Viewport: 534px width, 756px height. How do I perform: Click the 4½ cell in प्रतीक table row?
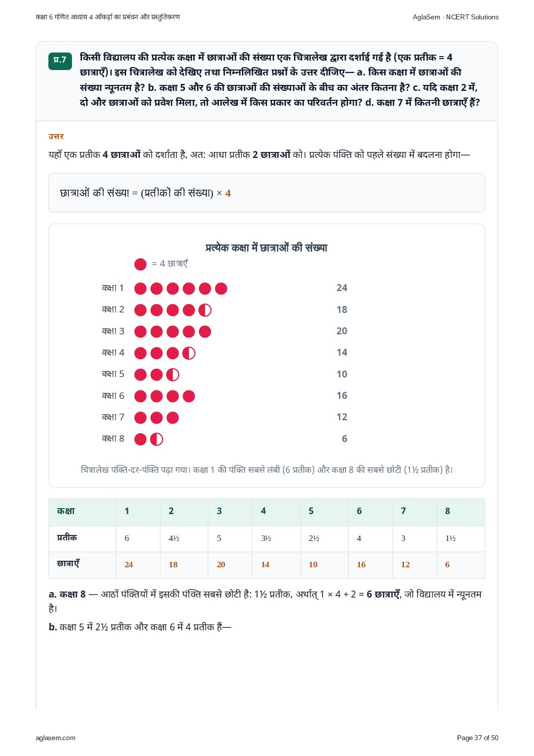click(x=184, y=538)
